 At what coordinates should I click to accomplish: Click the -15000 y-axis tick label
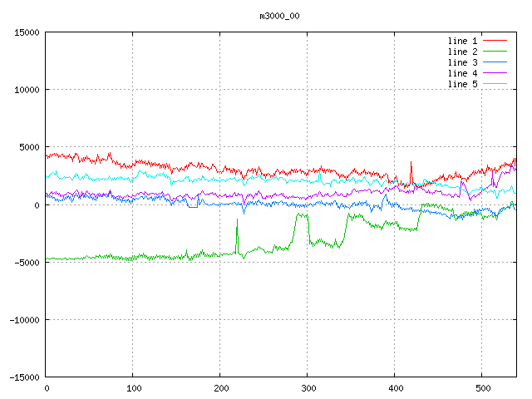(22, 377)
